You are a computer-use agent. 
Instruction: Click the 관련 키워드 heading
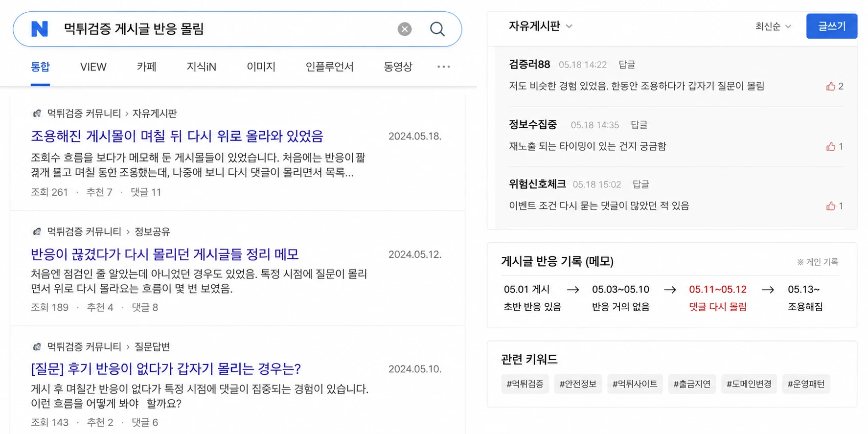(529, 359)
